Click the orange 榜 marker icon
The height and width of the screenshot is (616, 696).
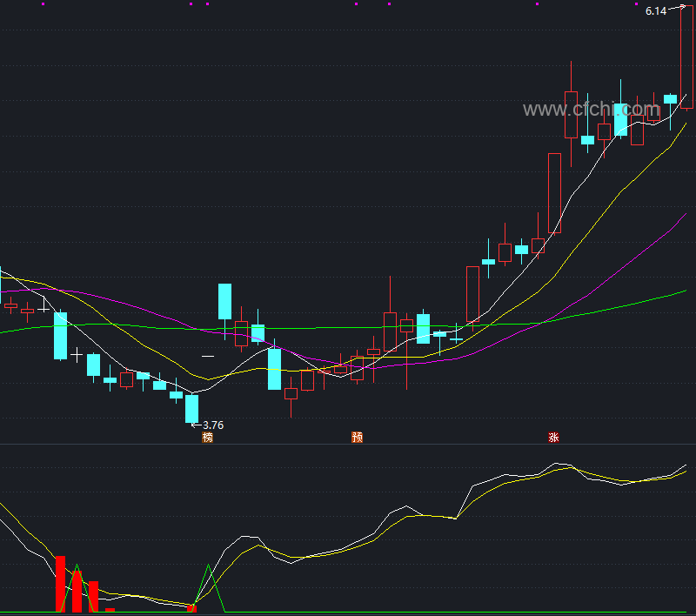(x=207, y=437)
